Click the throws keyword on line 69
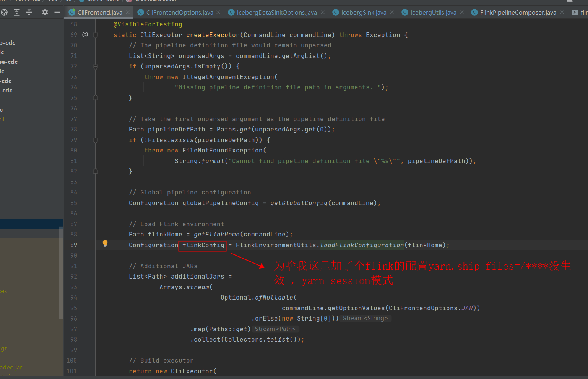 351,35
